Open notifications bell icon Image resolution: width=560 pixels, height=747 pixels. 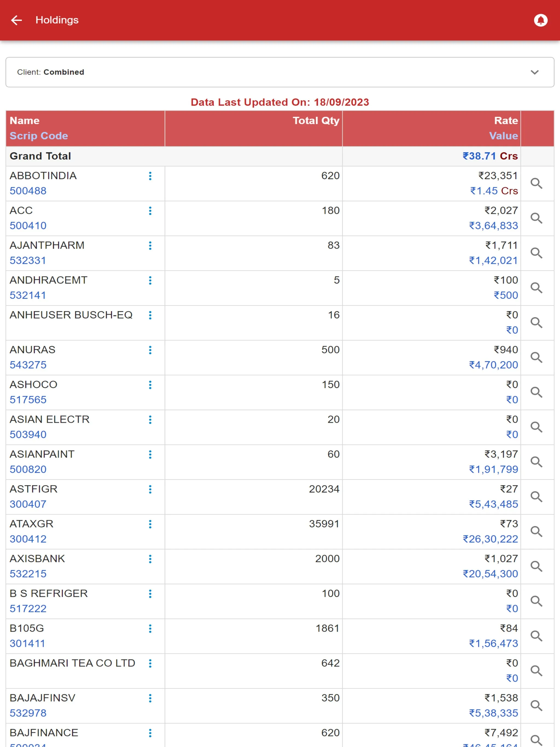point(540,20)
